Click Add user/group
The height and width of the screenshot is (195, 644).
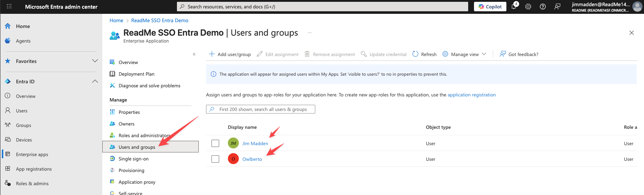[x=230, y=54]
